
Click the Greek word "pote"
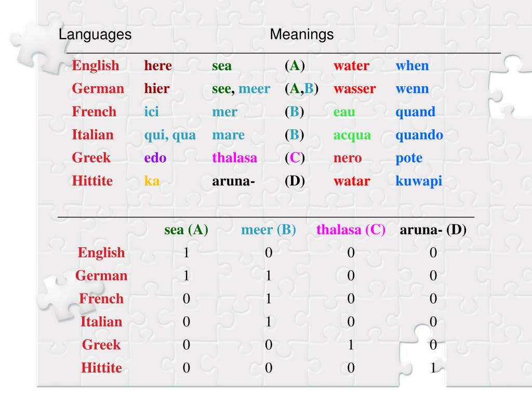pyautogui.click(x=409, y=158)
